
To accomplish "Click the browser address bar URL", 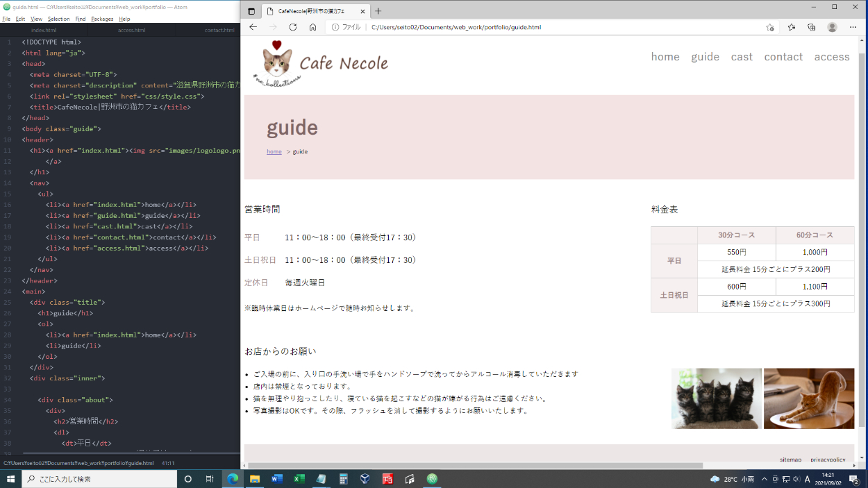I will pos(456,27).
